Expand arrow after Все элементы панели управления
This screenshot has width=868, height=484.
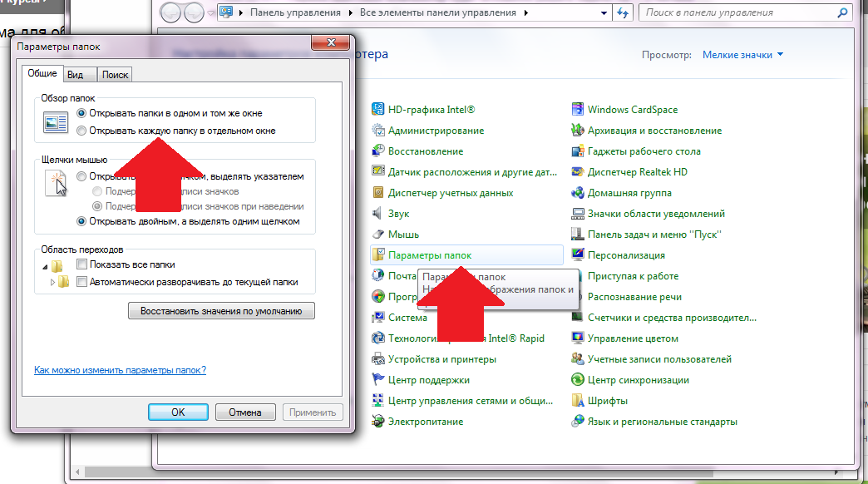click(x=526, y=12)
